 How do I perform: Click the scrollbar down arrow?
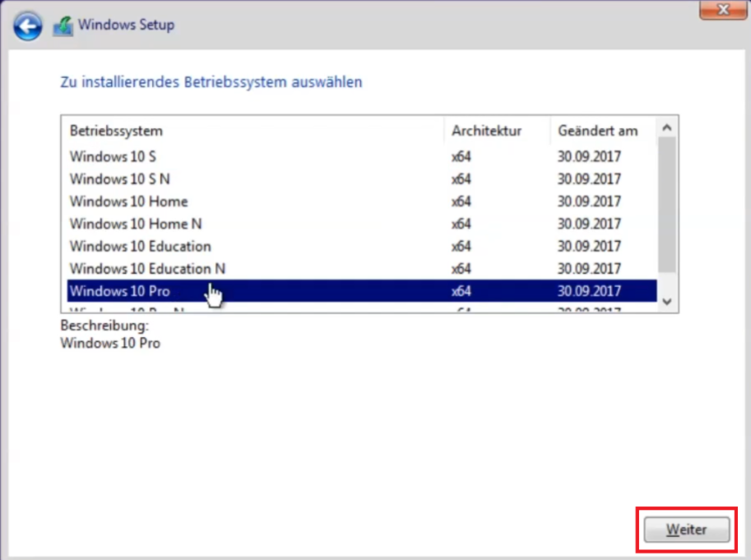coord(666,303)
